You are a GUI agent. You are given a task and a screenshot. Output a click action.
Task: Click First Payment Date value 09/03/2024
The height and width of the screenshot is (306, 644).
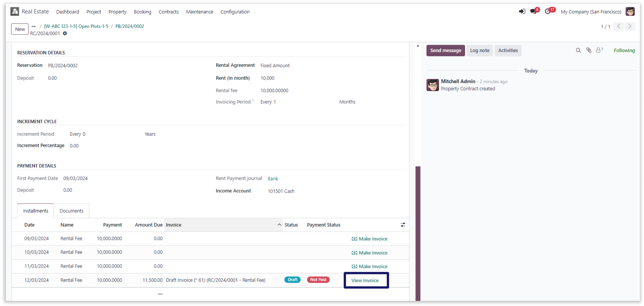[76, 178]
